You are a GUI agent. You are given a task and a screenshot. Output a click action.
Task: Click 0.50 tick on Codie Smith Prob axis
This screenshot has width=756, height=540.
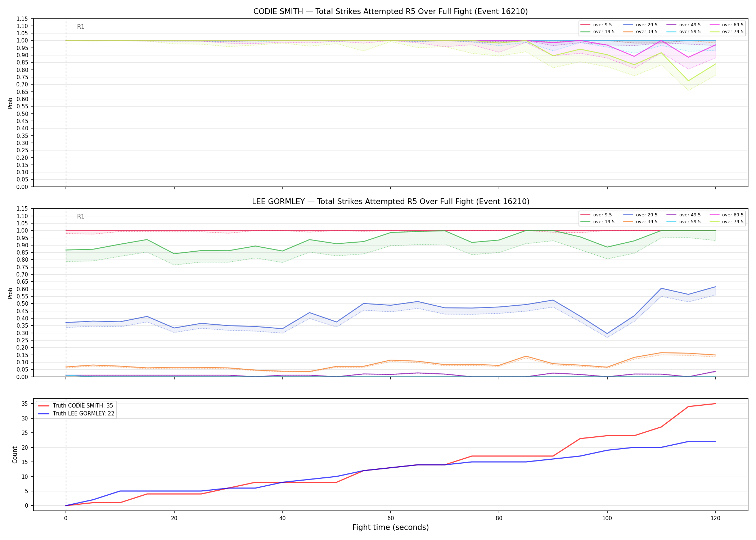point(23,114)
